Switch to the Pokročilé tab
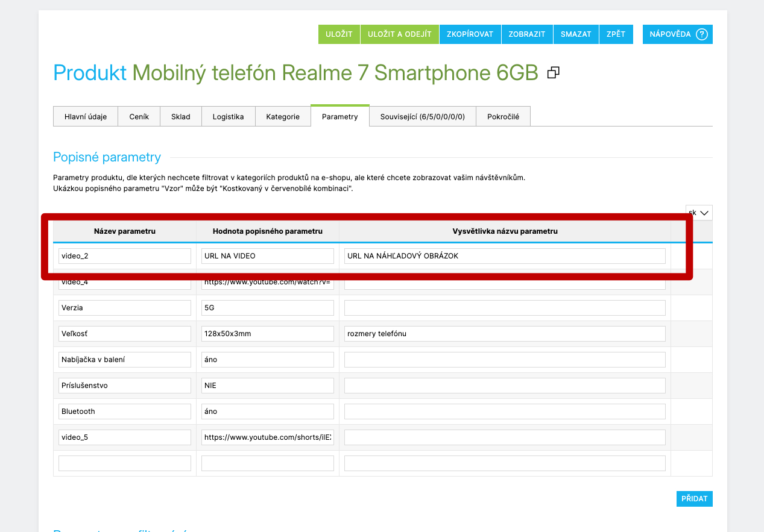Screen dimensions: 764x532 503,116
